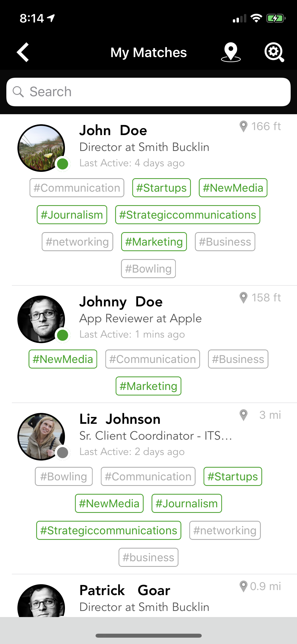Tap location pin beside 158 ft

[243, 298]
